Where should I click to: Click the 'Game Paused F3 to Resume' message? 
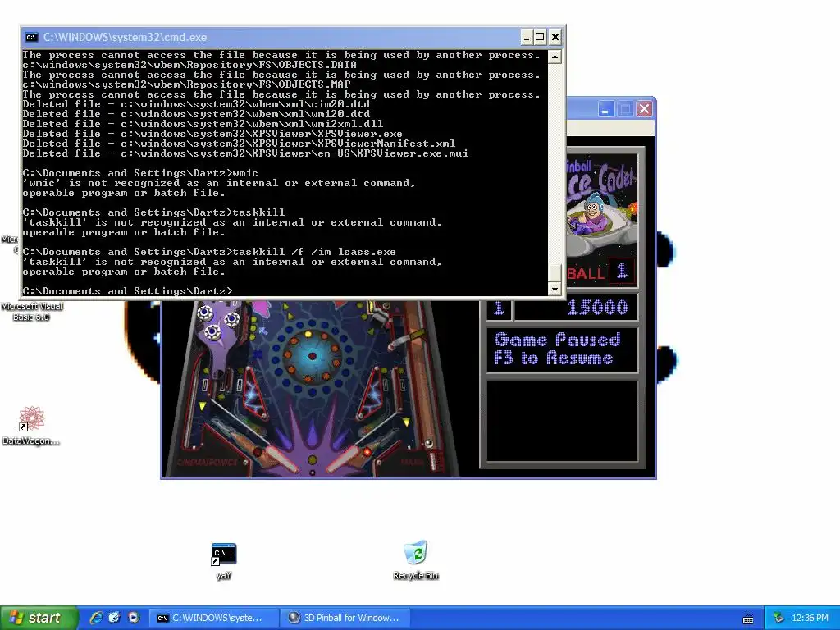pyautogui.click(x=557, y=349)
